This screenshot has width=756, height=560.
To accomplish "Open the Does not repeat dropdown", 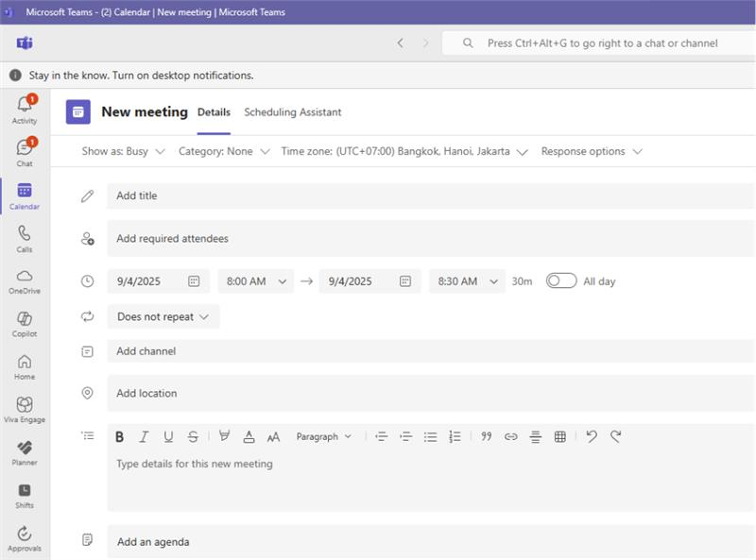I will point(163,316).
